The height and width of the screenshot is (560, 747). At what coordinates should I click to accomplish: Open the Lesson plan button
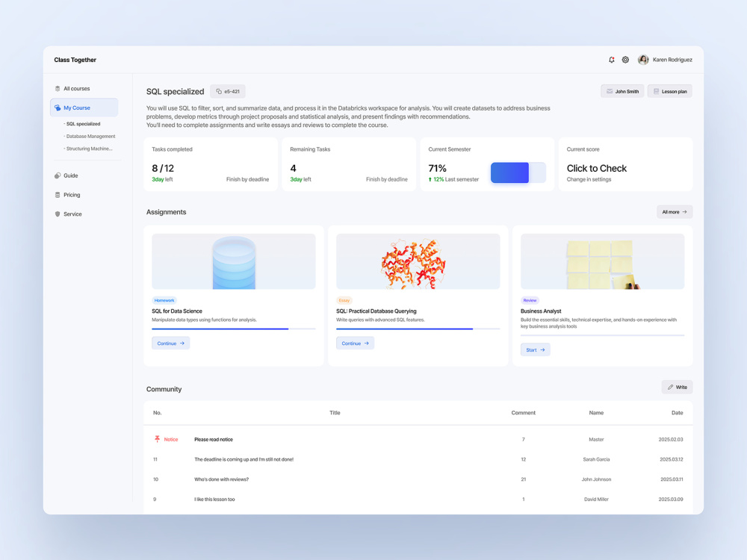click(669, 91)
